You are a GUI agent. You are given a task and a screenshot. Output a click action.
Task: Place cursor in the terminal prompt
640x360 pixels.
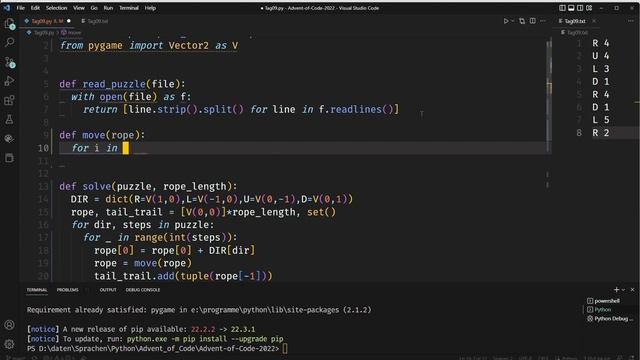tap(284, 349)
